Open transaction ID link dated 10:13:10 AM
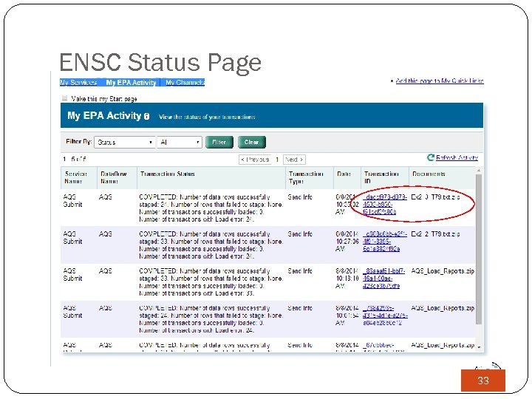 (383, 279)
